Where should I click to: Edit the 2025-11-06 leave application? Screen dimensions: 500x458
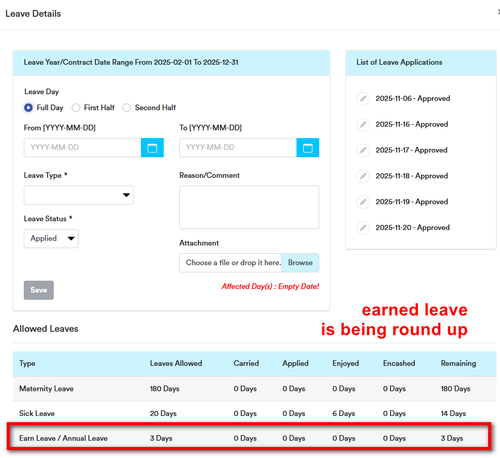pyautogui.click(x=363, y=99)
